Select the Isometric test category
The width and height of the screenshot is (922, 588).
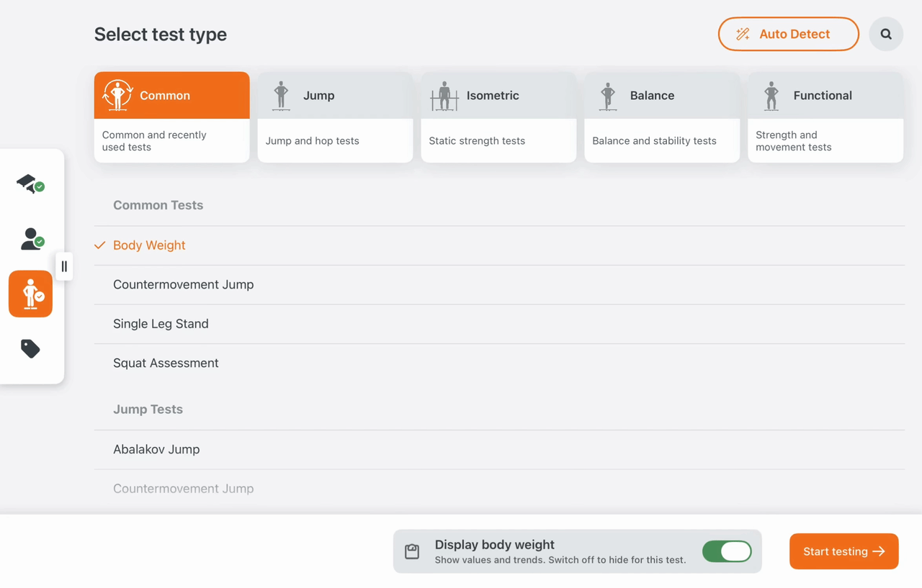(498, 117)
